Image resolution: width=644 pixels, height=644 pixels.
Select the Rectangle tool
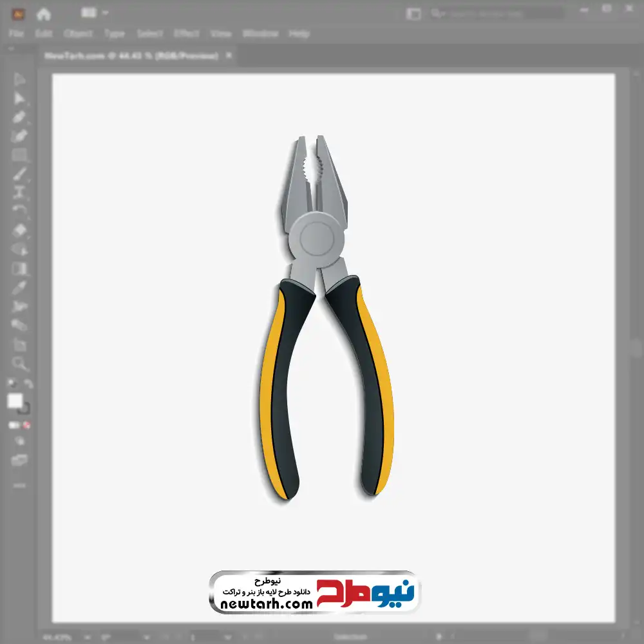[x=19, y=155]
